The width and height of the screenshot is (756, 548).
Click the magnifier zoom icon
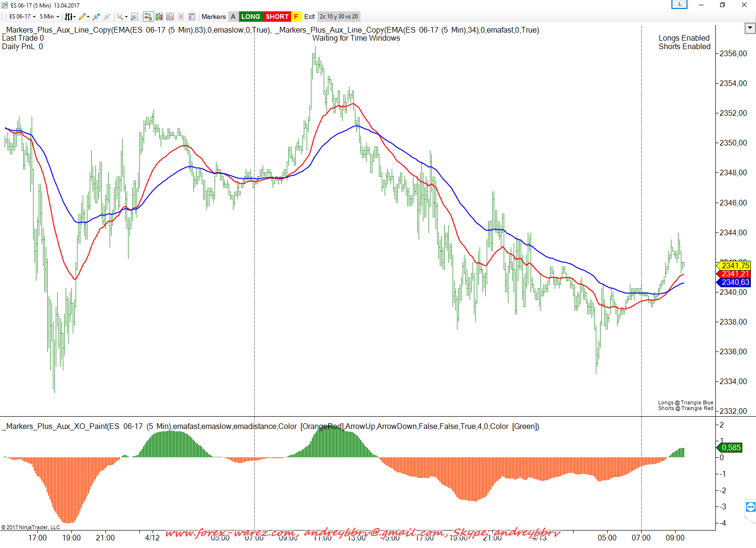point(134,17)
